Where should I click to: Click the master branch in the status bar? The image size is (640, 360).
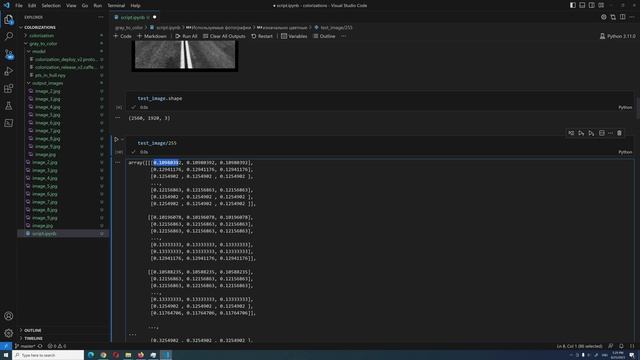pyautogui.click(x=25, y=346)
